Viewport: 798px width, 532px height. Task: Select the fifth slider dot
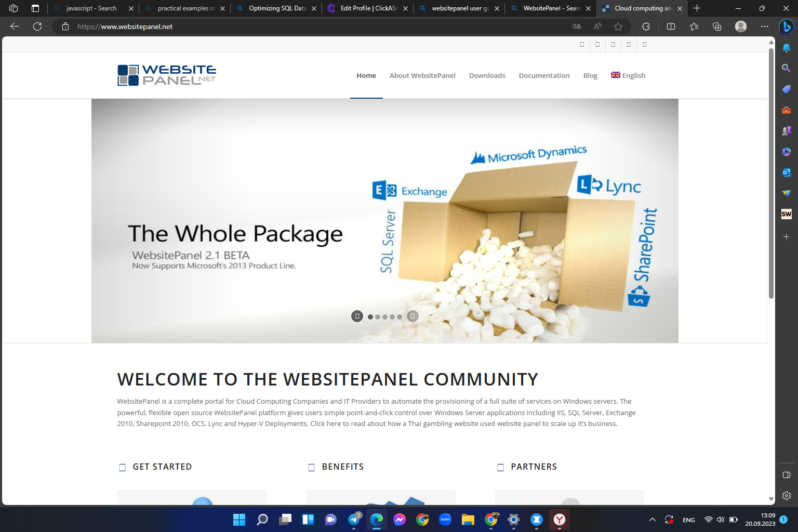400,317
